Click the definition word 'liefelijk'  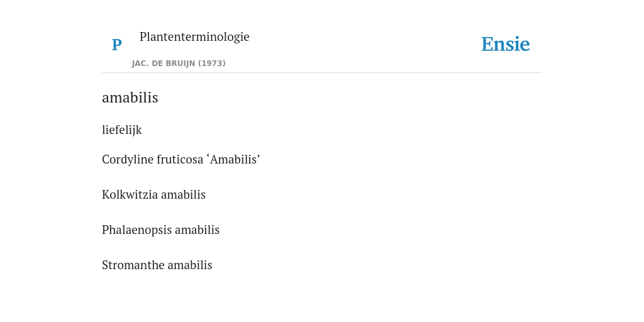(x=121, y=130)
